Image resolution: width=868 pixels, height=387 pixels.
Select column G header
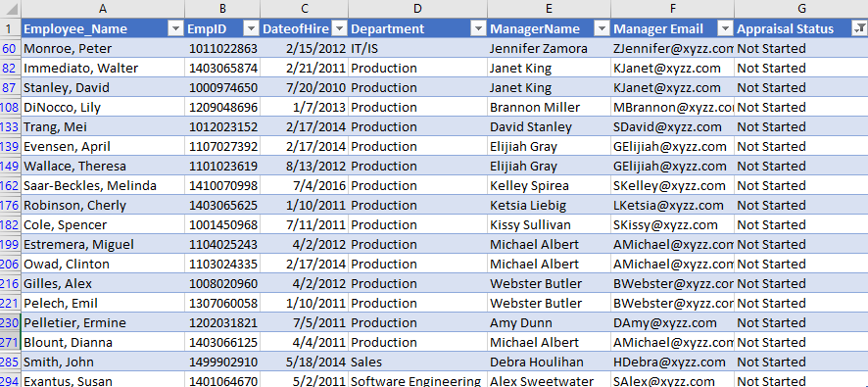(x=801, y=8)
